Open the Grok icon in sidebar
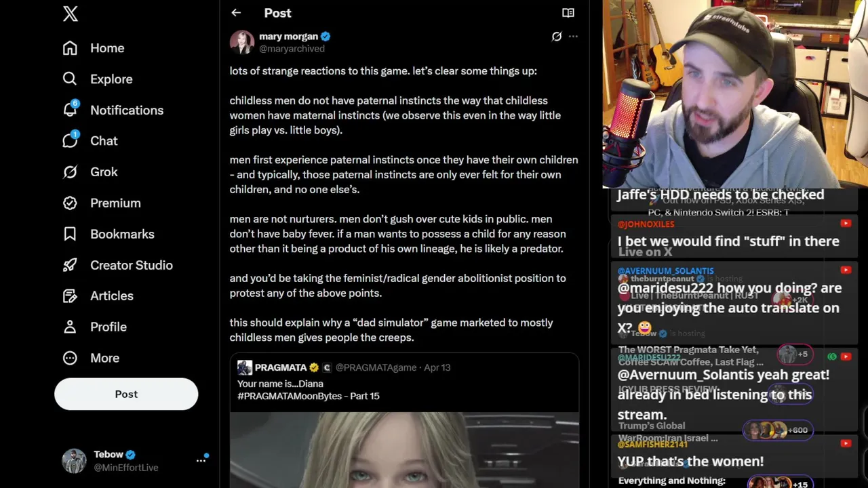Screen dimensions: 868x488 70,171
